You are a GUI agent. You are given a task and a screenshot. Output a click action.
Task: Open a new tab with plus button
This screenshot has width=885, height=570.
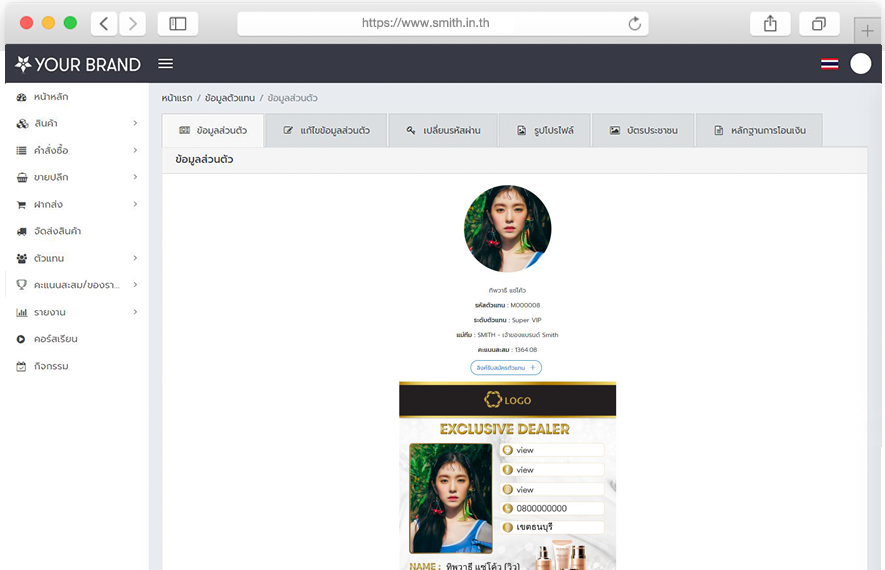pos(868,31)
